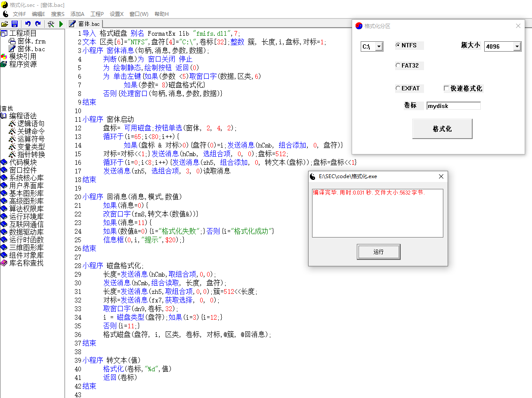This screenshot has width=532, height=398.
Task: Select the 互联网通信 library entry
Action: pyautogui.click(x=26, y=224)
